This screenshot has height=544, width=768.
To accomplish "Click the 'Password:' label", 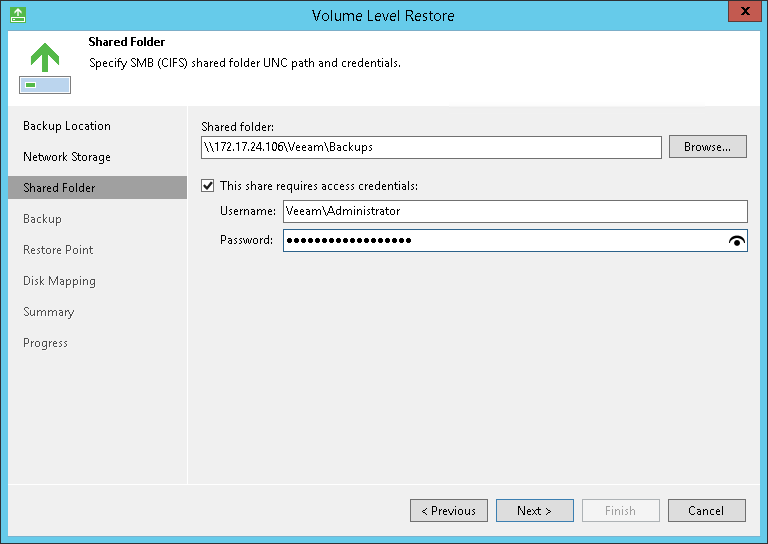I will [x=246, y=240].
